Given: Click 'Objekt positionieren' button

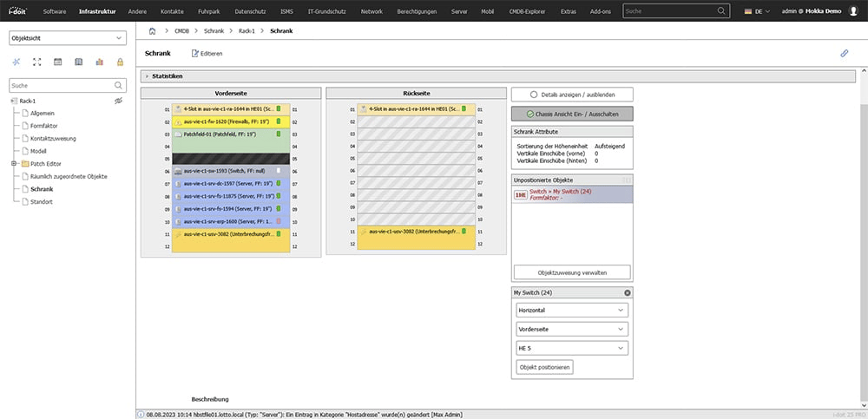Looking at the screenshot, I should (543, 367).
